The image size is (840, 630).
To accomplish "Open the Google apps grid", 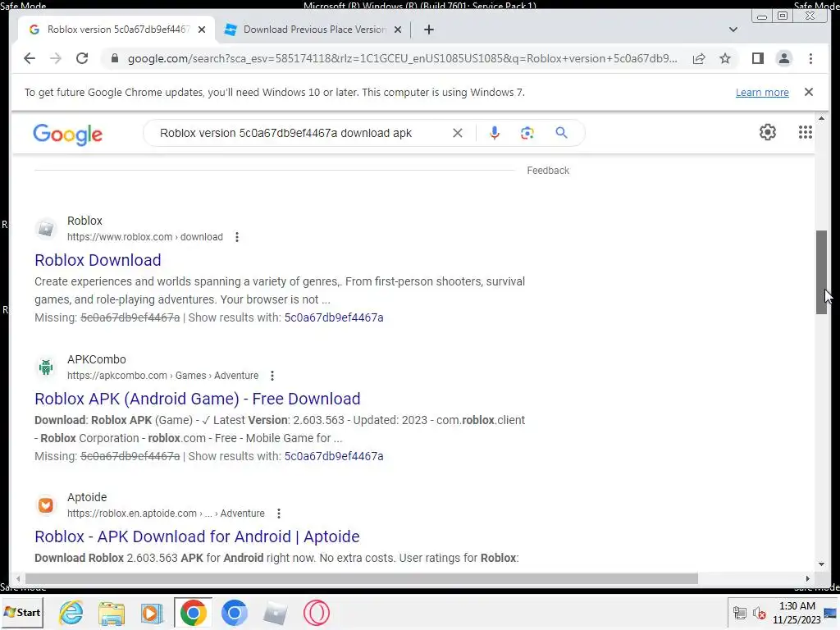I will [x=805, y=132].
